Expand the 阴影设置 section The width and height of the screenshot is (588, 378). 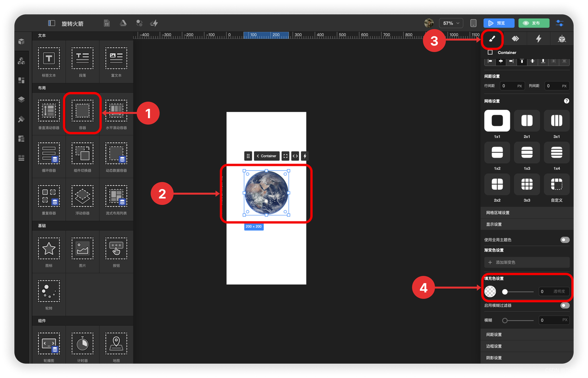527,357
